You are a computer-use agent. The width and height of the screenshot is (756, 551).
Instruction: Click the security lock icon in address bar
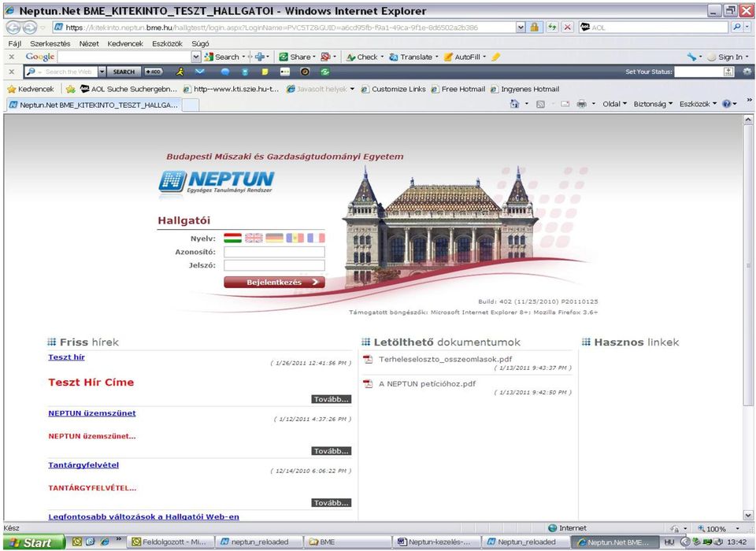click(x=534, y=28)
